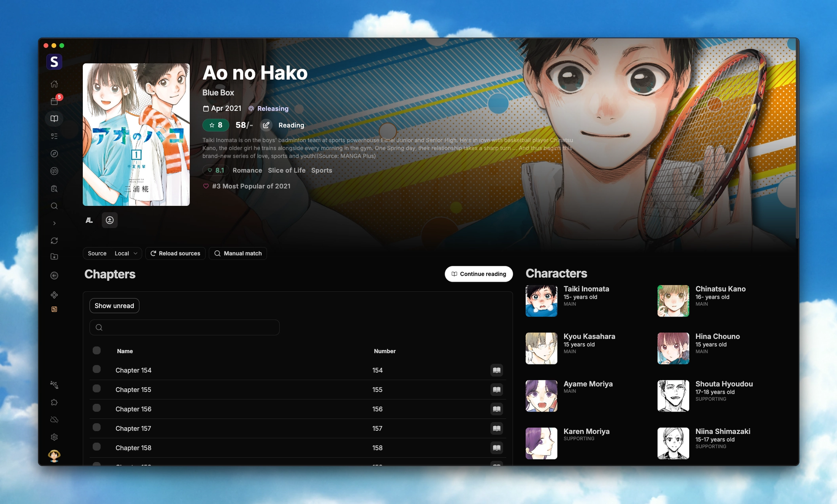Viewport: 837px width, 504px height.
Task: Open Chinatsu Kano character thumbnail
Action: click(x=673, y=301)
